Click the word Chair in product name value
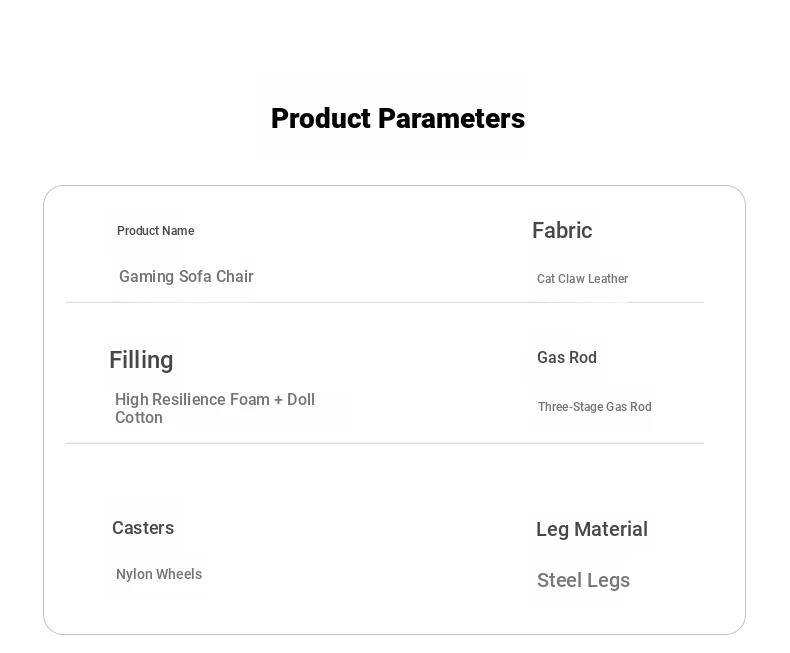790x653 pixels. [x=235, y=277]
